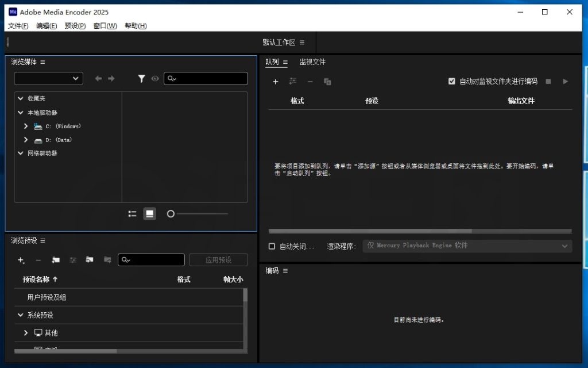Open the 默认工作区 workspace menu
The image size is (588, 368).
pyautogui.click(x=302, y=43)
